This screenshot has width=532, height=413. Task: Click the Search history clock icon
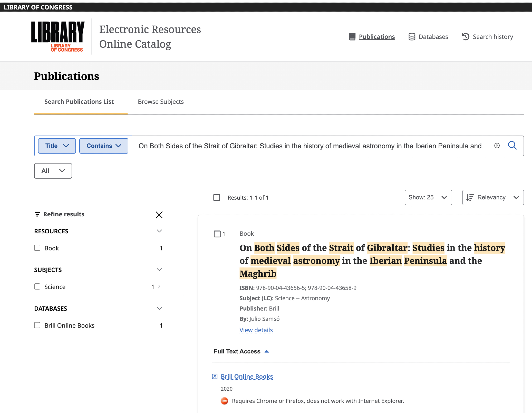coord(465,37)
